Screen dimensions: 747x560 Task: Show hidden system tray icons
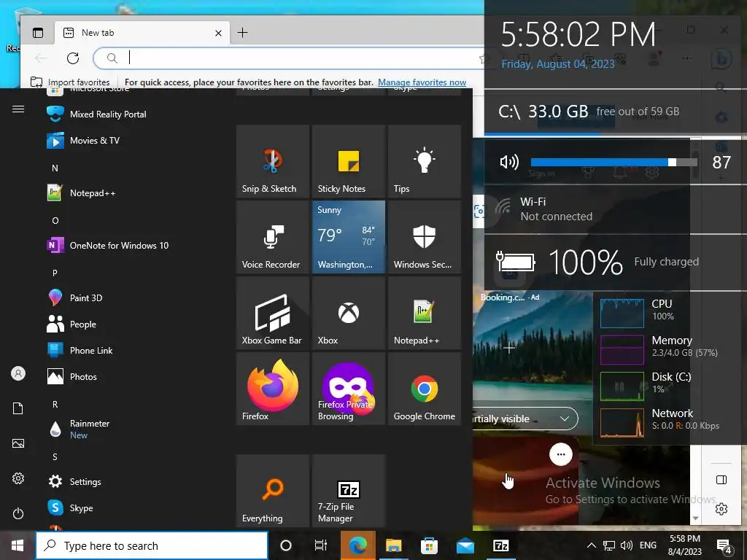(591, 545)
